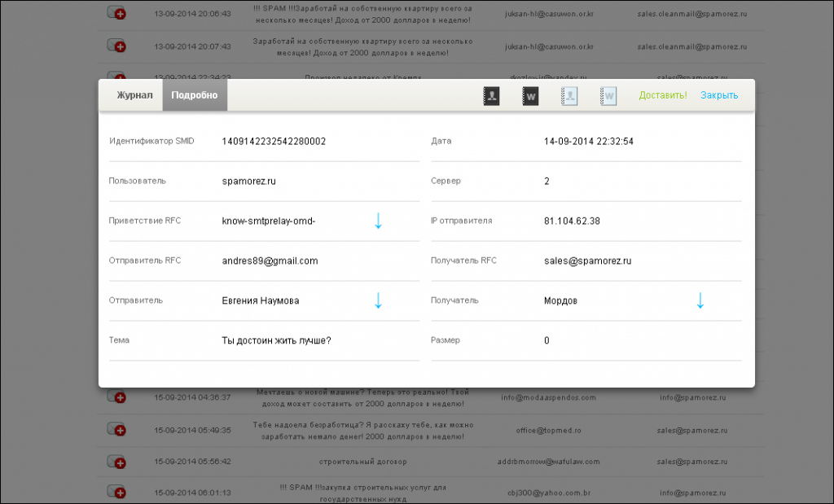Click the Мечтаешь о новой машине subject
834x504 pixels.
tap(362, 397)
